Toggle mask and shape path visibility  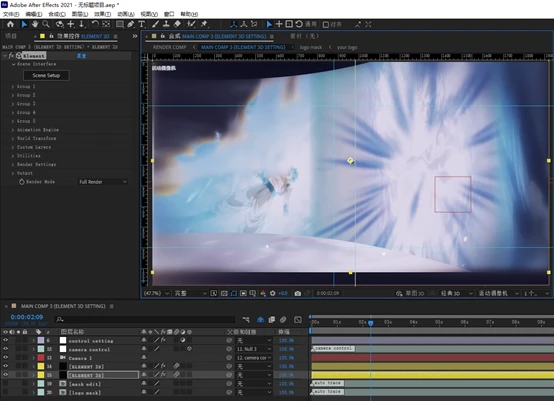[234, 293]
